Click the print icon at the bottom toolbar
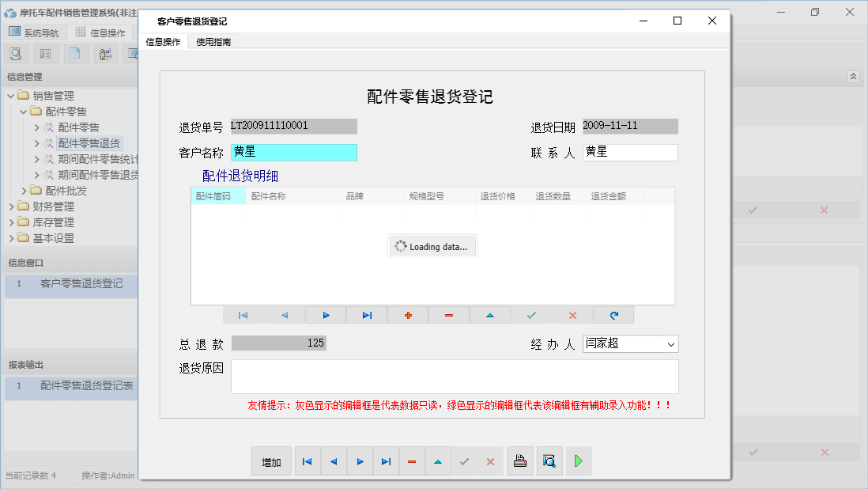 point(520,461)
